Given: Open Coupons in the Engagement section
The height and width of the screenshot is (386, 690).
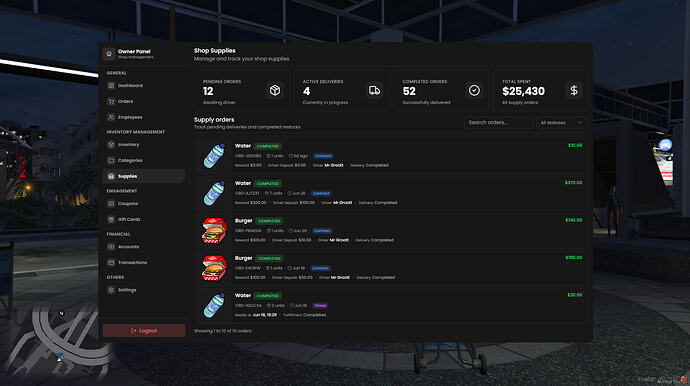Looking at the screenshot, I should (144, 203).
